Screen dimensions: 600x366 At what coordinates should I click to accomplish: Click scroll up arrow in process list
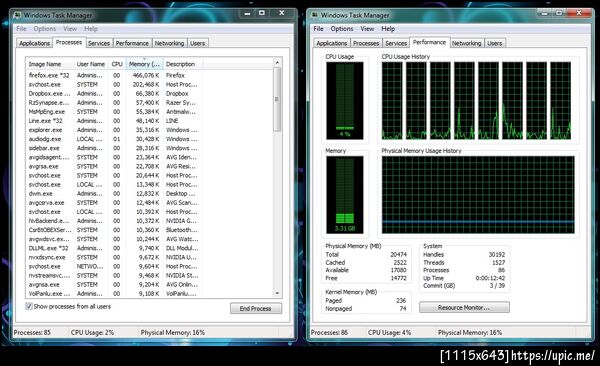277,62
